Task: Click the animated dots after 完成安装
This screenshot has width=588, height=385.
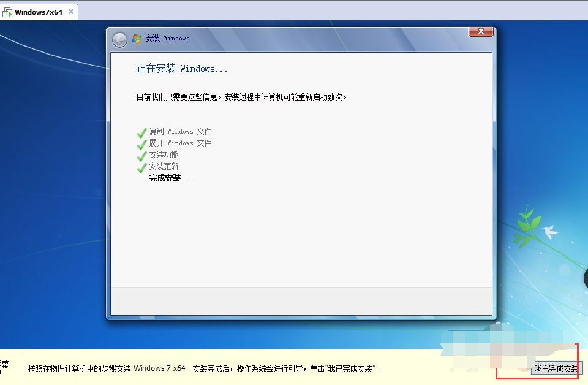Action: pos(189,179)
